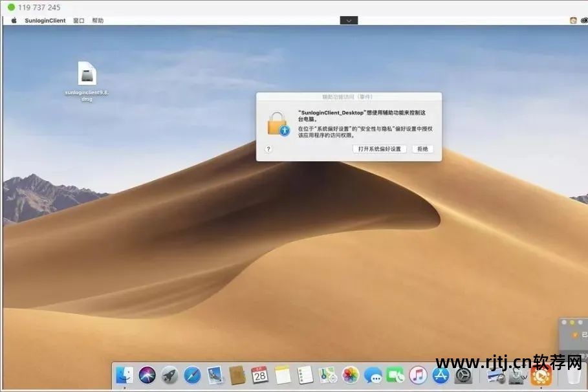Image resolution: width=588 pixels, height=392 pixels.
Task: Open the SunloginClient menu
Action: coord(45,20)
